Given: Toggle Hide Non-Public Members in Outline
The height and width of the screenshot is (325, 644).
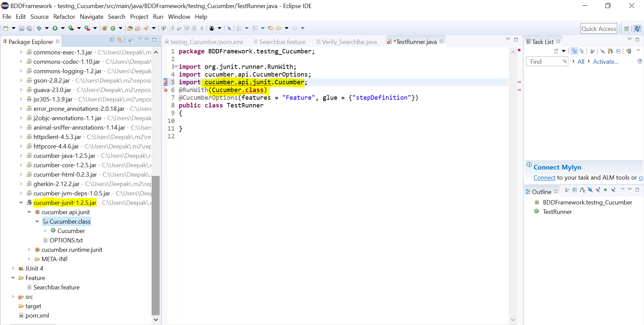Looking at the screenshot, I should 605,190.
